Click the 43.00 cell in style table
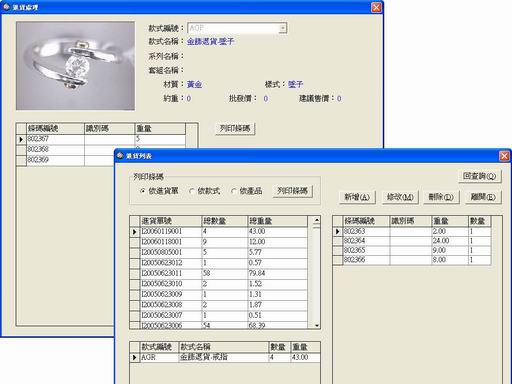The height and width of the screenshot is (384, 512). point(305,357)
